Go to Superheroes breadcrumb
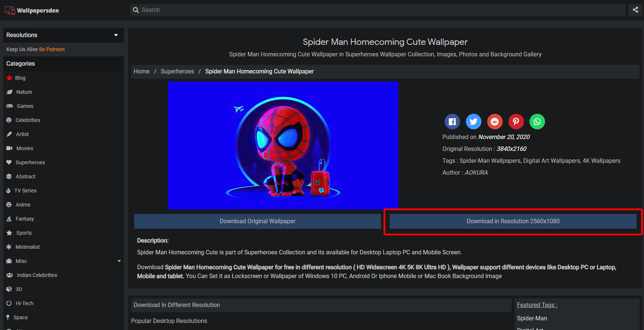 [x=177, y=72]
